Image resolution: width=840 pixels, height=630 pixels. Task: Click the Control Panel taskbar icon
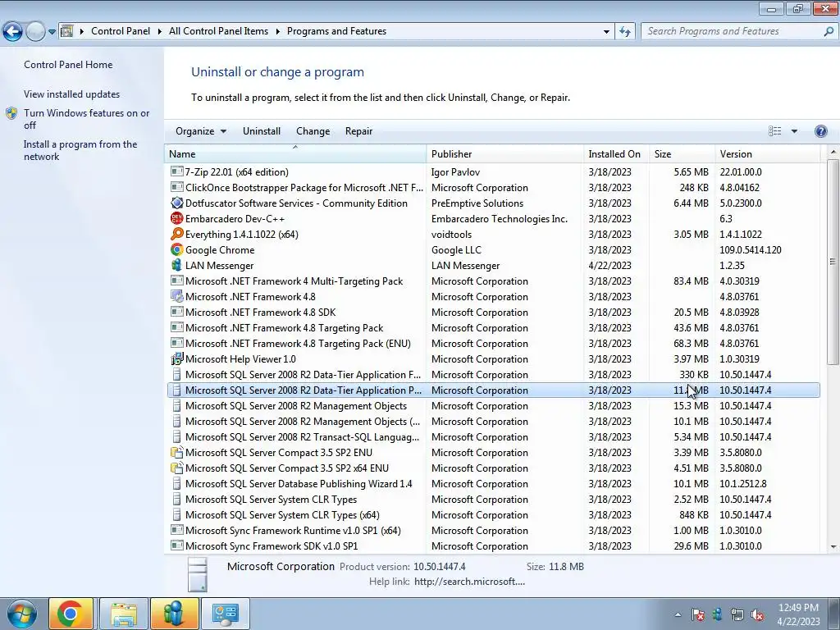coord(225,614)
